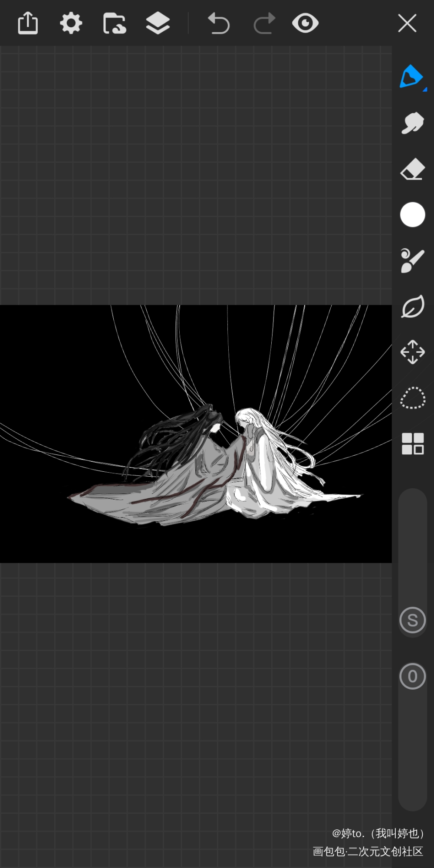Open the layers panel icon
The image size is (434, 868).
point(158,23)
